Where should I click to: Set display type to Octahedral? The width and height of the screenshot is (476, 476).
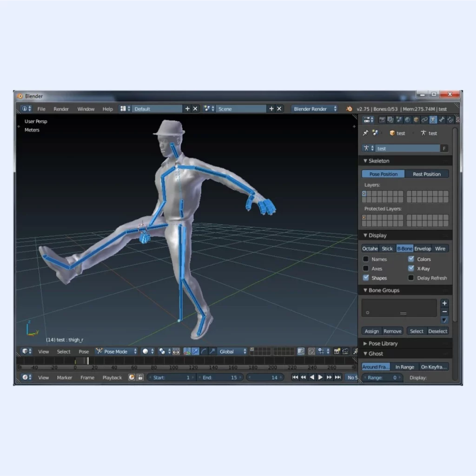tap(370, 249)
